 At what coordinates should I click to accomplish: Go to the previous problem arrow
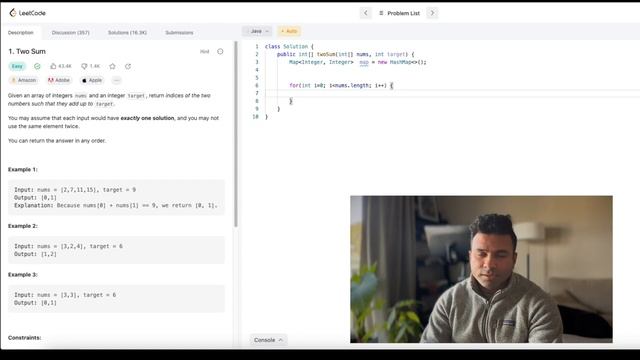click(x=365, y=13)
